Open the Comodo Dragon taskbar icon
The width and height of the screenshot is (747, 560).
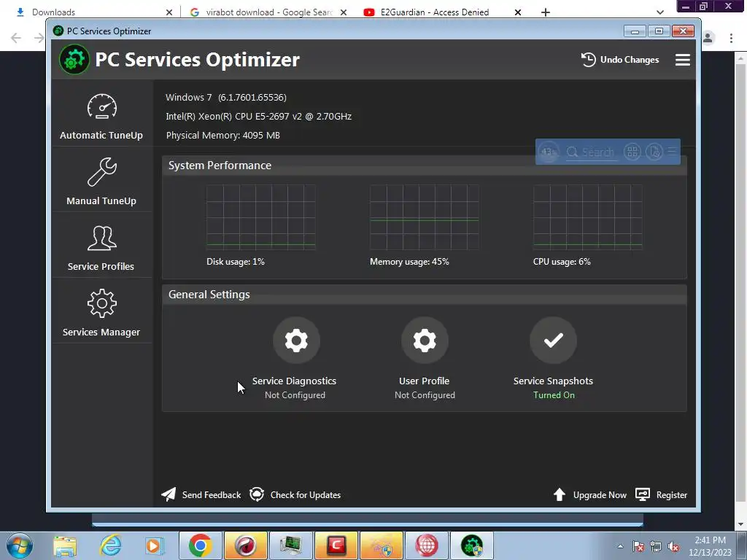[x=246, y=545]
